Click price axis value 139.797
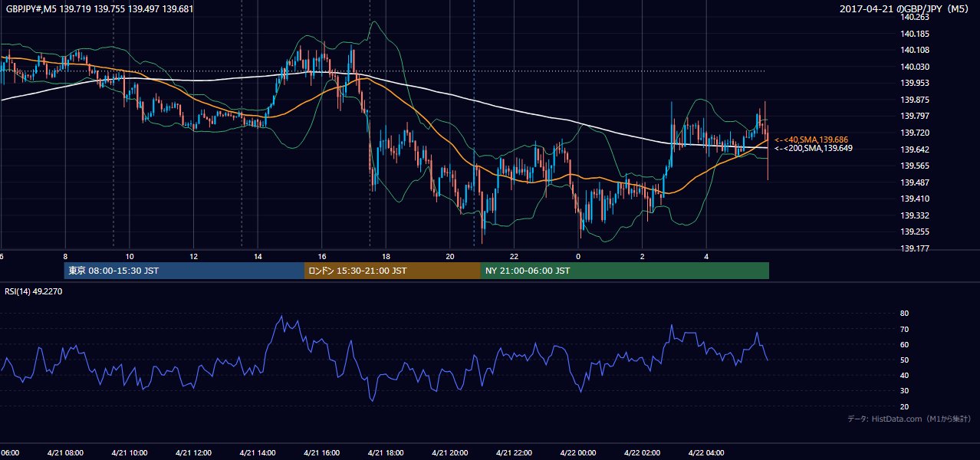 pos(916,117)
